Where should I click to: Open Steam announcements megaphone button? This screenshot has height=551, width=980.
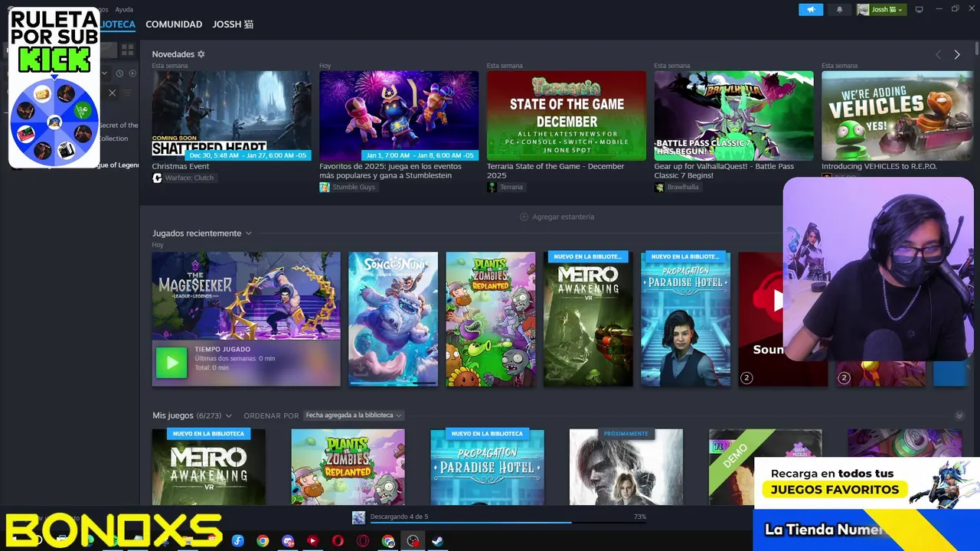click(811, 9)
